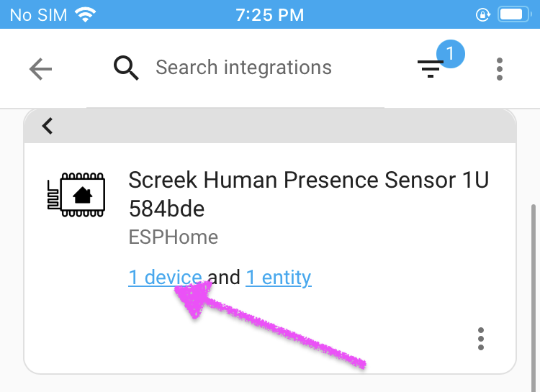
Task: Tap the back arrow in header
Action: 40,69
